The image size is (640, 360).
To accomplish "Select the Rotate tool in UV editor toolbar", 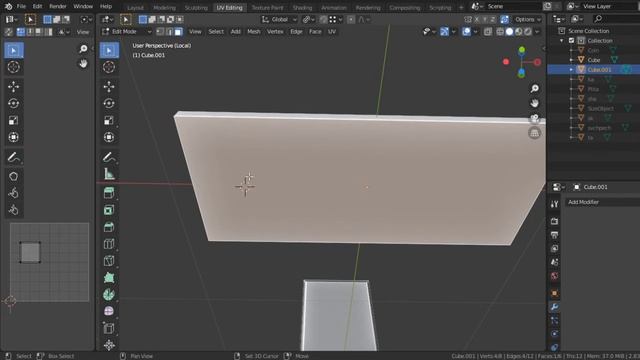I will (x=13, y=103).
